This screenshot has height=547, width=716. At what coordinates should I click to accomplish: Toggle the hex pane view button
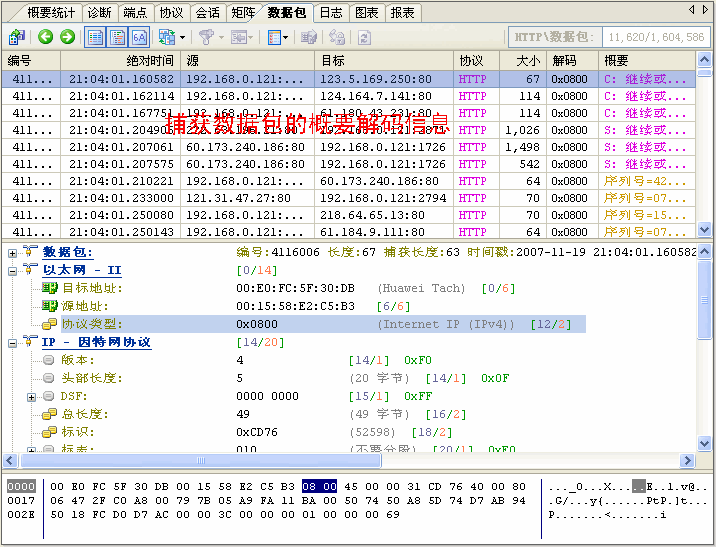pyautogui.click(x=139, y=37)
